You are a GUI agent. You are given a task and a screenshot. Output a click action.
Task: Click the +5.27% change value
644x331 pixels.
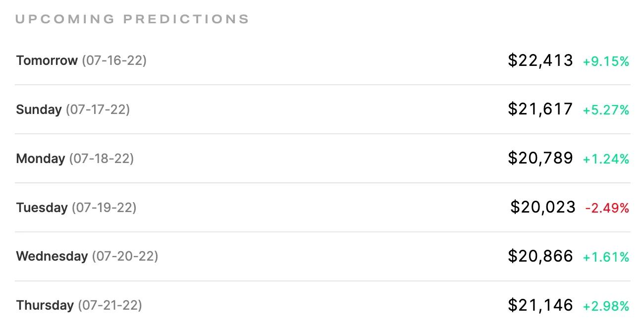pyautogui.click(x=606, y=110)
